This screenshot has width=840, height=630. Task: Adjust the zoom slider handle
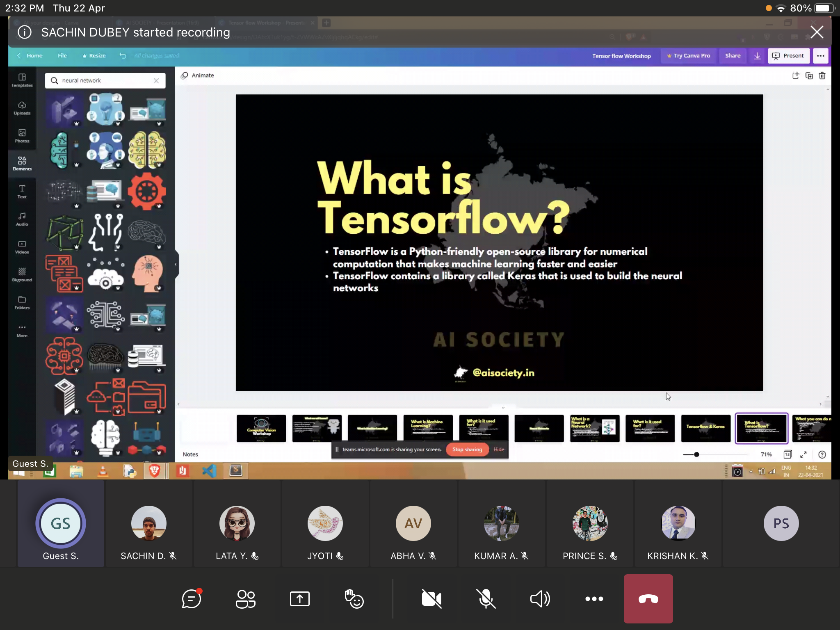696,454
